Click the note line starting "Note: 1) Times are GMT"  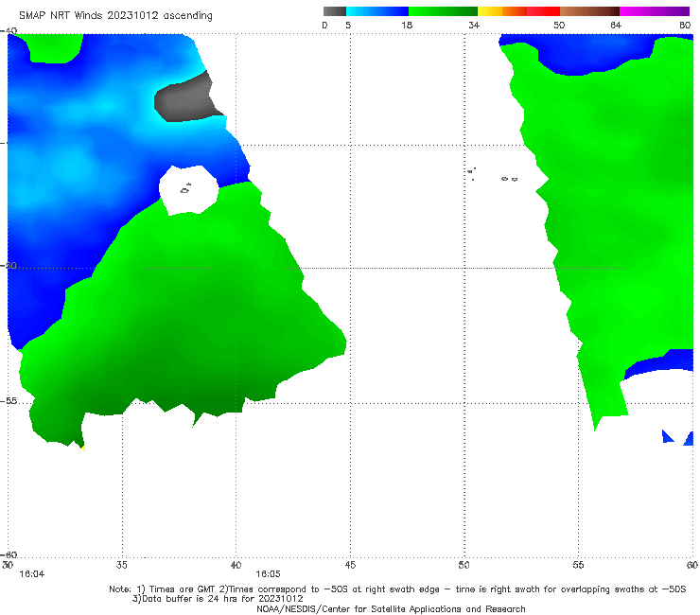pos(397,589)
